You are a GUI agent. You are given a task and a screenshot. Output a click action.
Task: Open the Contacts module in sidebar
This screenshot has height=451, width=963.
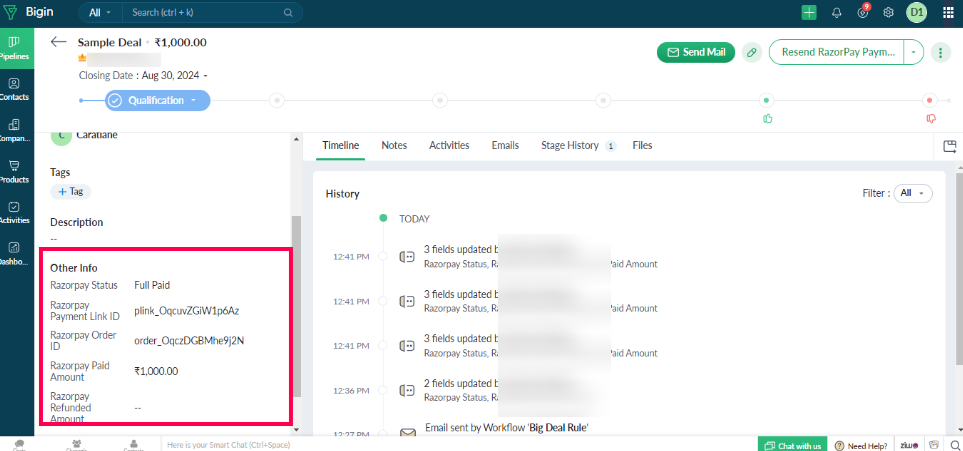[14, 89]
